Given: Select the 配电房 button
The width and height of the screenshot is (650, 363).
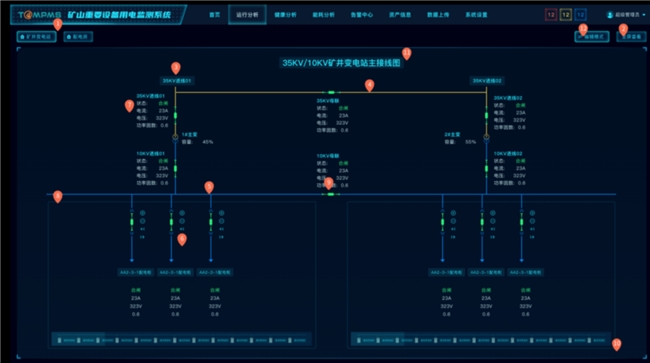Looking at the screenshot, I should [78, 37].
